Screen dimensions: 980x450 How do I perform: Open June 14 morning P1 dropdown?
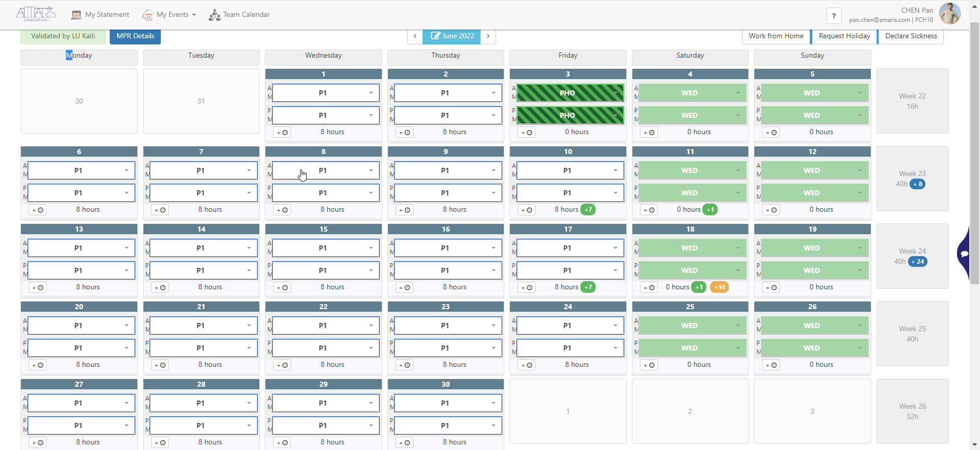(x=204, y=248)
